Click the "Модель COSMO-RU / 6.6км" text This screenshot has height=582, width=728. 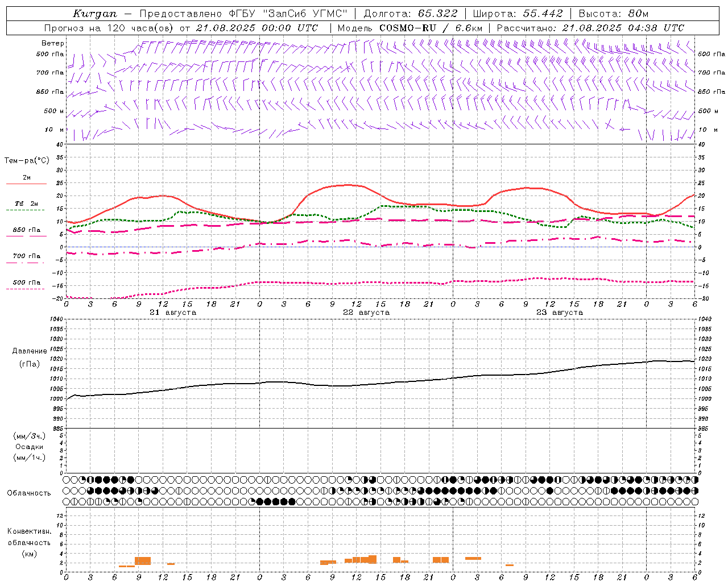[x=410, y=28]
